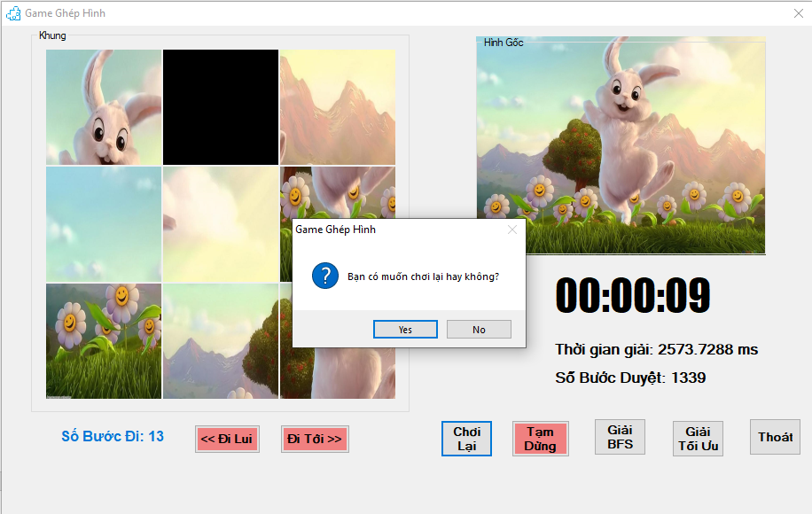Close the replay confirmation dialog
The width and height of the screenshot is (812, 514).
click(512, 230)
